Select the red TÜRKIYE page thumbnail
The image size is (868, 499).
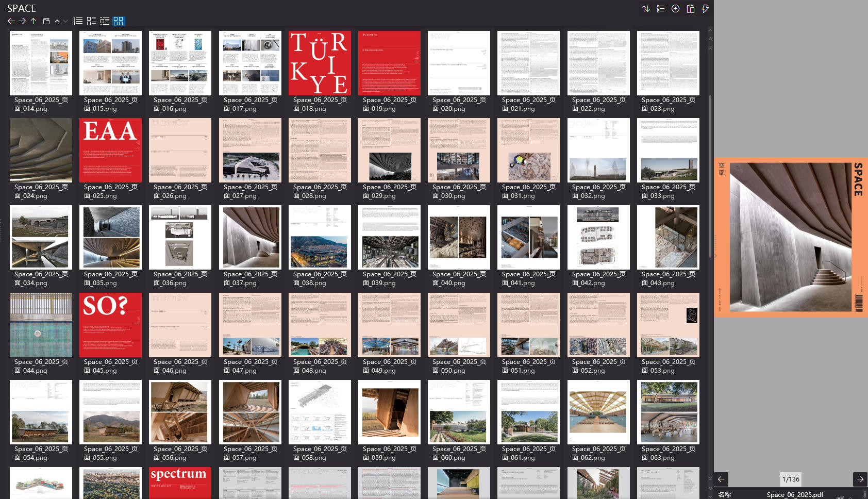pos(320,63)
